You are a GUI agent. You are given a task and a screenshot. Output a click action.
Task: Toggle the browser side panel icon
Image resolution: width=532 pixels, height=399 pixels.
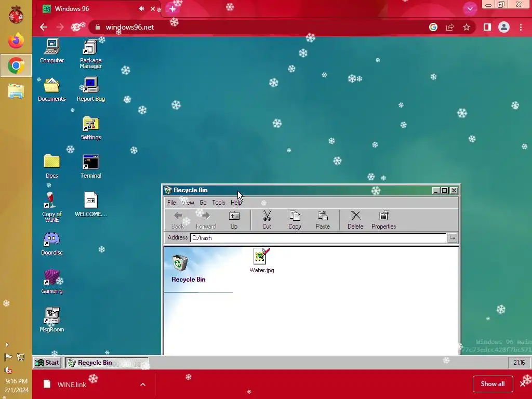(x=487, y=27)
